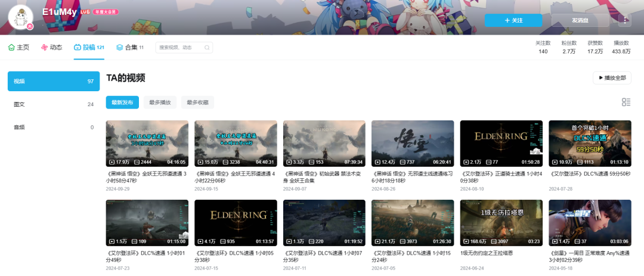
Task: Send a message via 发消息 button
Action: (x=580, y=20)
